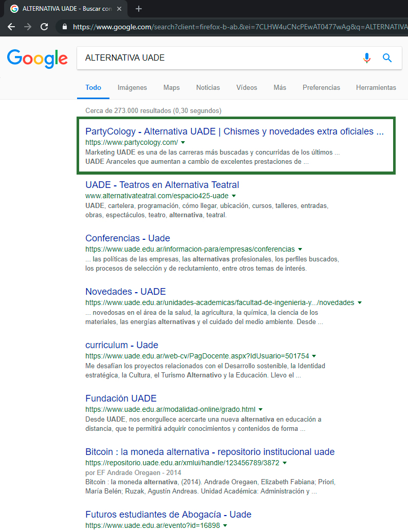This screenshot has height=532, width=408.
Task: Click the Google favicon on the tab
Action: click(14, 9)
